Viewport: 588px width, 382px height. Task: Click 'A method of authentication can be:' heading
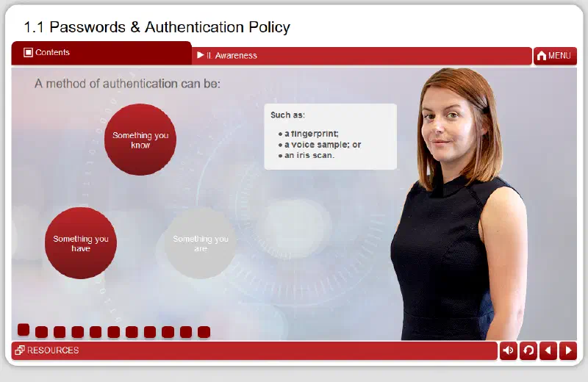[127, 84]
